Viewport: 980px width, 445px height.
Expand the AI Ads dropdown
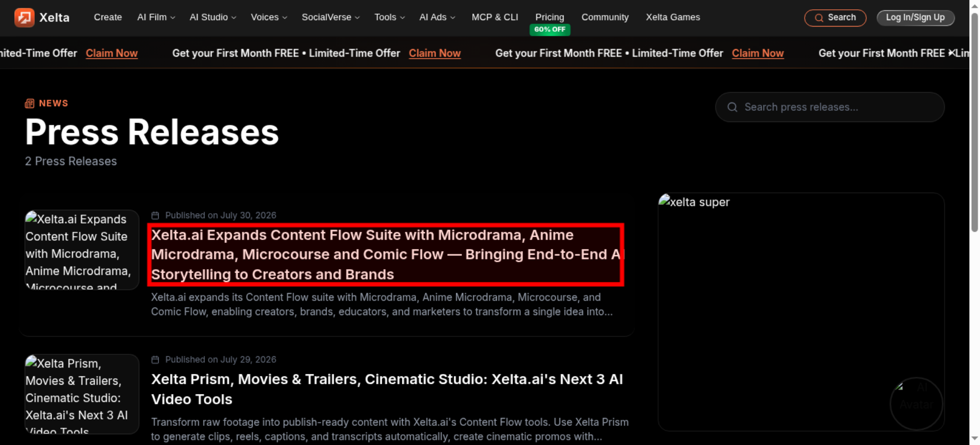point(437,17)
